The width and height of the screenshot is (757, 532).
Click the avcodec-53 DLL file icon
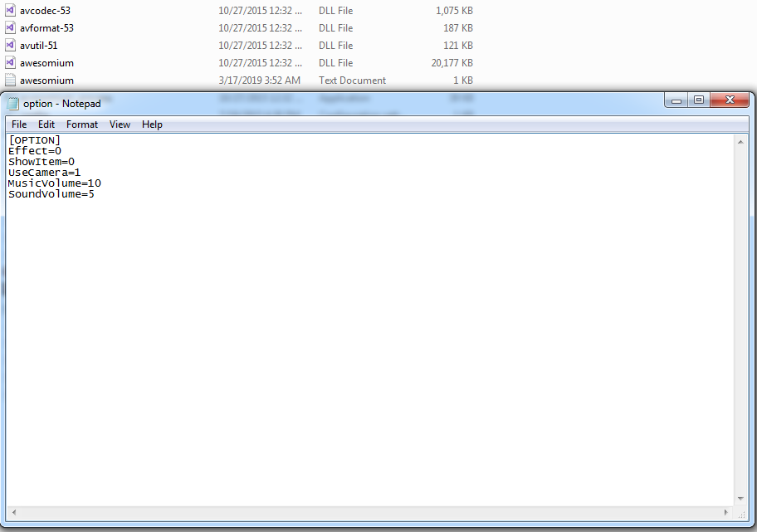(x=10, y=10)
